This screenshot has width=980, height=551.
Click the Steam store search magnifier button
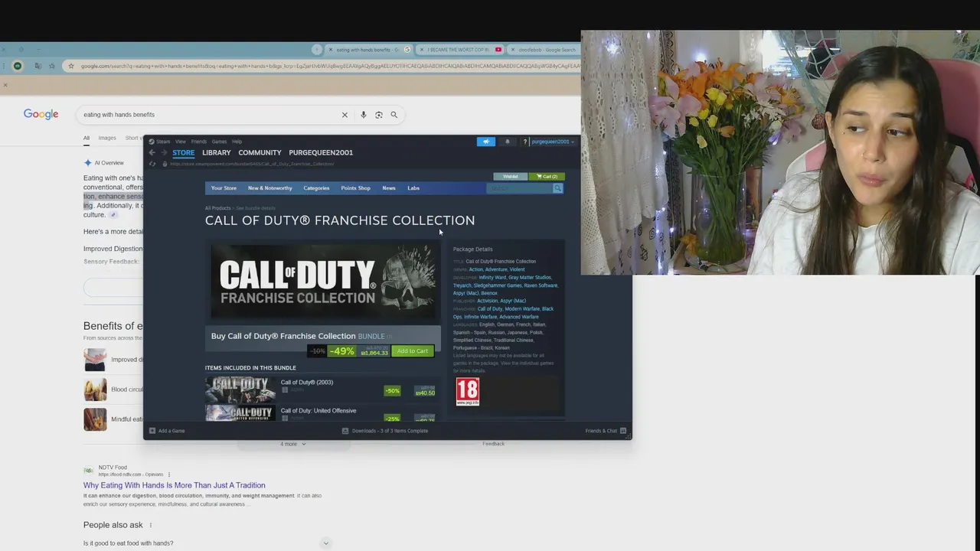point(557,188)
